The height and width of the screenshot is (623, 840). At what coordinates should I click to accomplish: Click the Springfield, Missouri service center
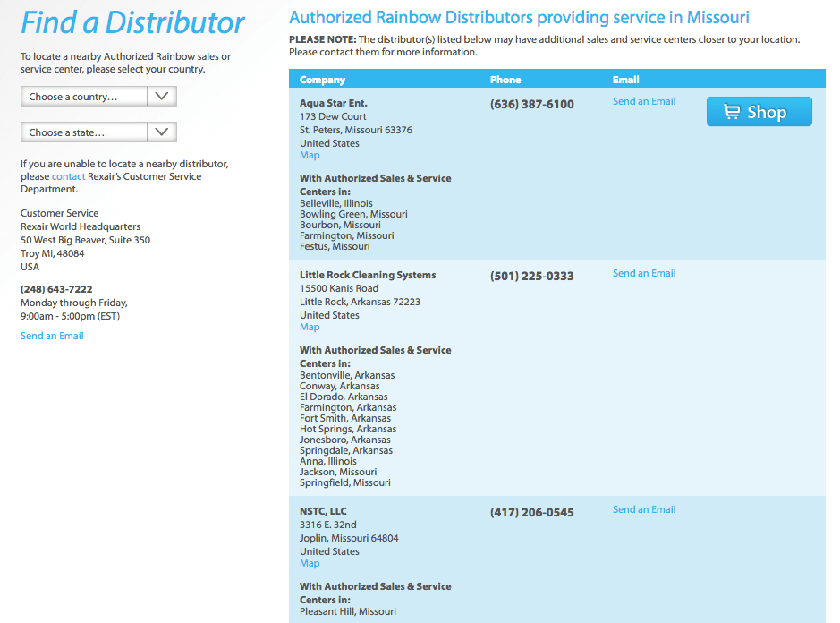[345, 483]
